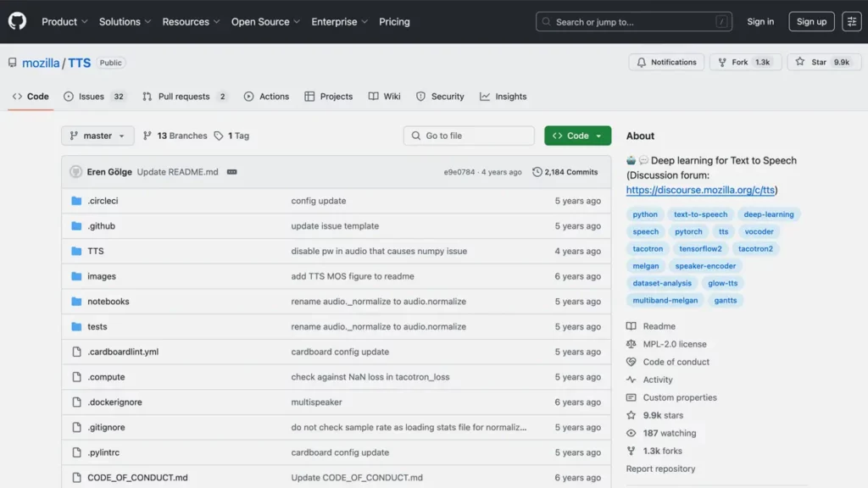Click the .pylintrc file icon
868x488 pixels.
76,452
